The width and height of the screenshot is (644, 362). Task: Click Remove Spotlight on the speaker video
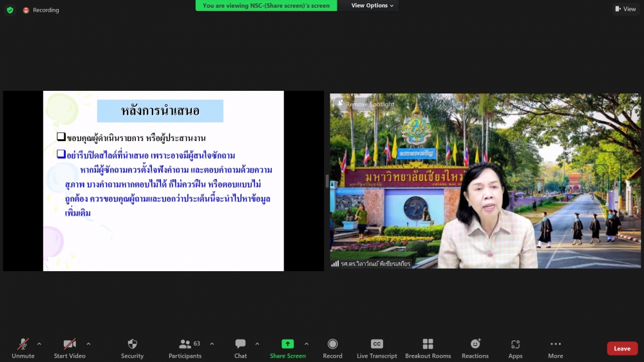[x=370, y=104]
